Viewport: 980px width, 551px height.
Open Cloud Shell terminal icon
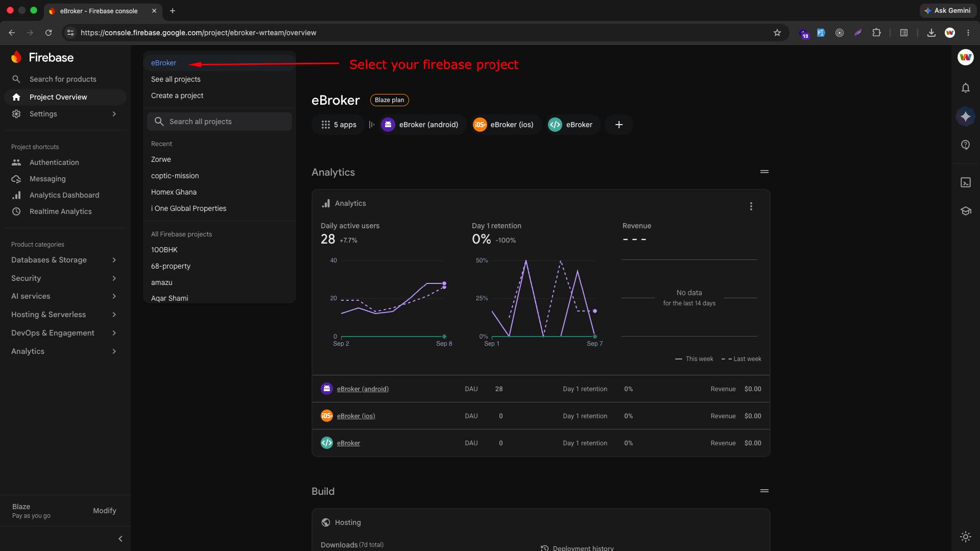pos(965,182)
